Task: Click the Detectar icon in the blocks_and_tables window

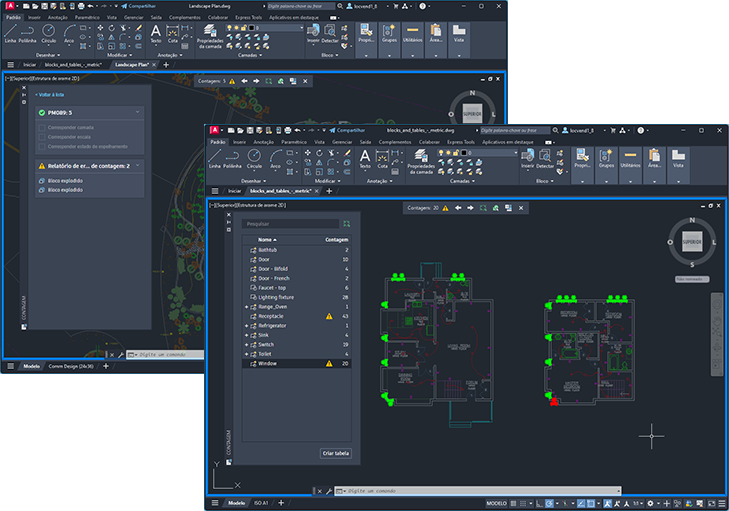Action: [x=545, y=159]
